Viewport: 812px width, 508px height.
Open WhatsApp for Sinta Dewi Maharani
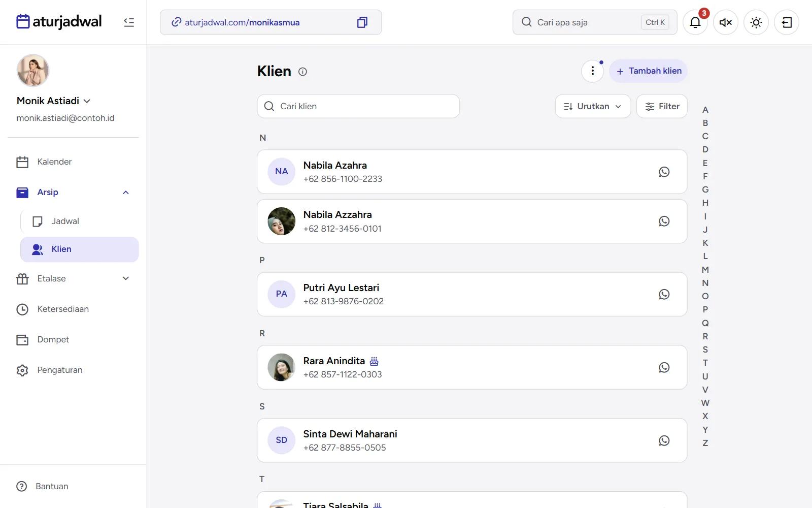[664, 440]
